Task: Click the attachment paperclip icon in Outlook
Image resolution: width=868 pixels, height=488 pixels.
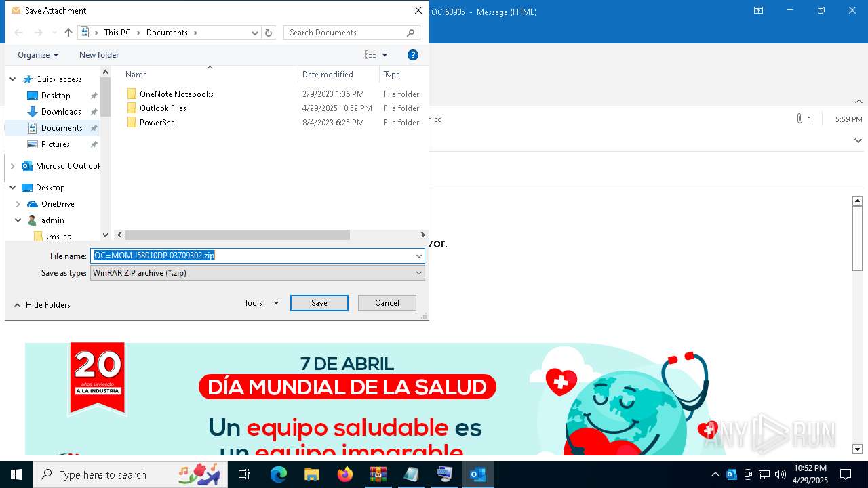Action: click(800, 119)
